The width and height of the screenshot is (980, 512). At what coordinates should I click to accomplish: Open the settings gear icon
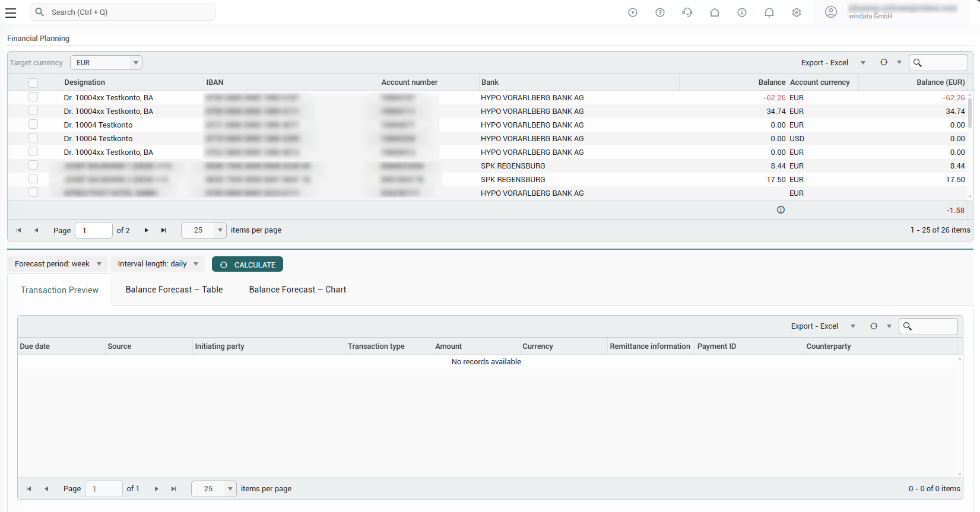[796, 12]
